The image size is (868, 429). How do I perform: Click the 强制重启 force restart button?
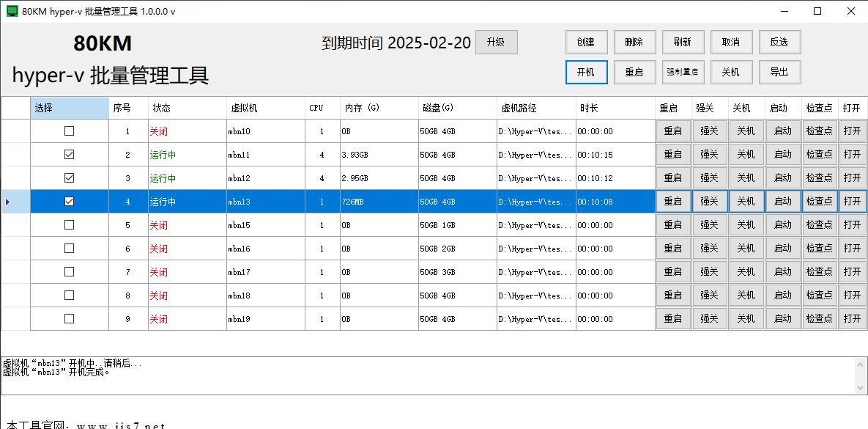(x=683, y=72)
